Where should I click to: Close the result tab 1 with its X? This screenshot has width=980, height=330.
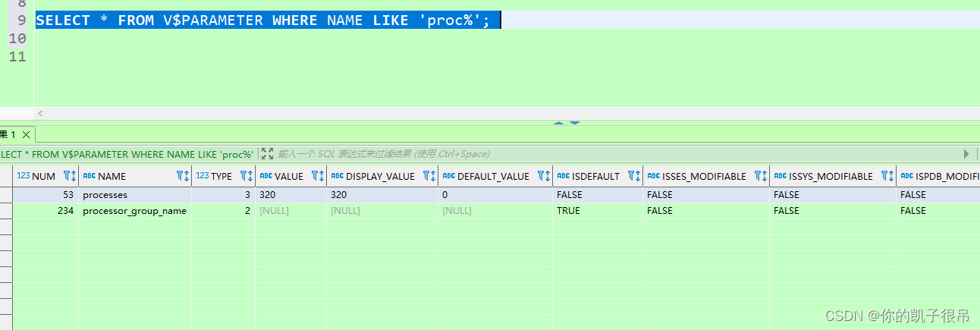coord(25,134)
